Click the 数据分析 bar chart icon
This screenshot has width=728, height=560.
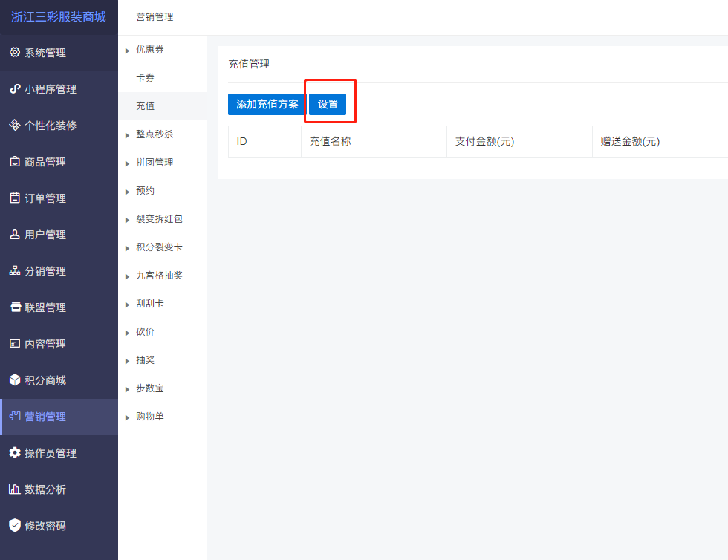tap(15, 489)
